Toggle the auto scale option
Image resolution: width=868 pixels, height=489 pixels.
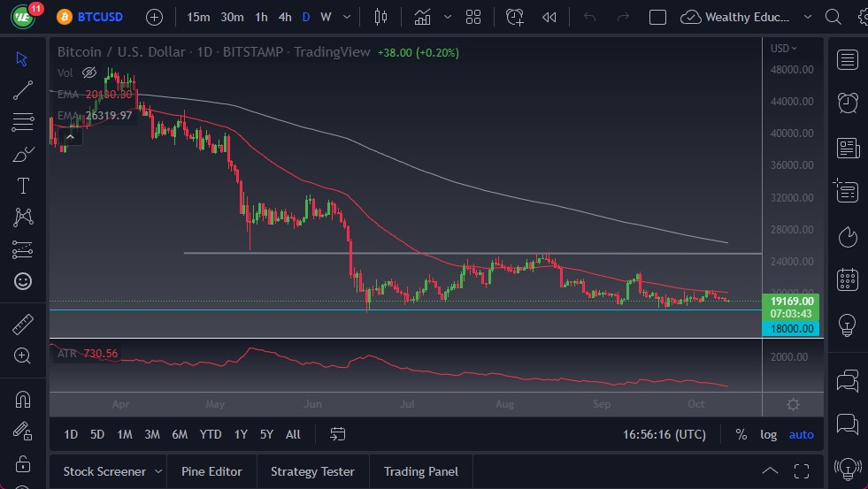coord(801,434)
